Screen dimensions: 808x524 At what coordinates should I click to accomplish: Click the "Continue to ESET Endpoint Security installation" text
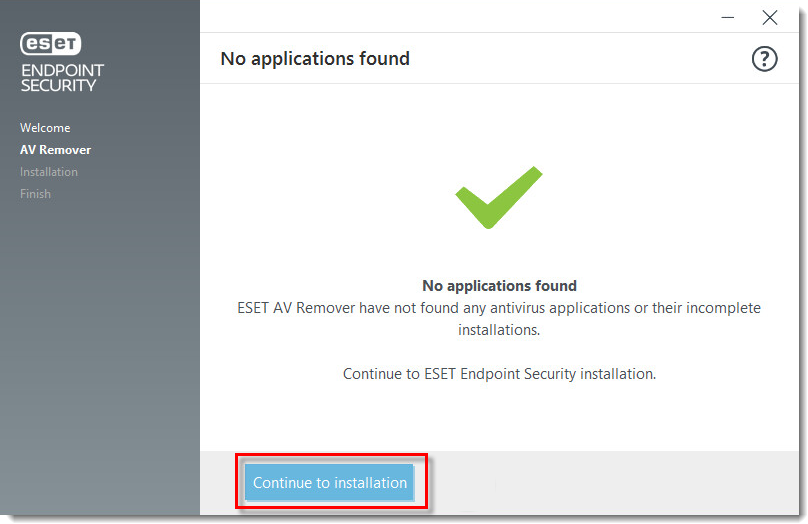tap(499, 374)
